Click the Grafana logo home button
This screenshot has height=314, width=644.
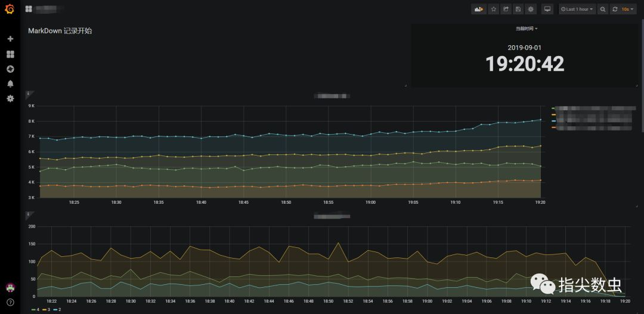10,9
